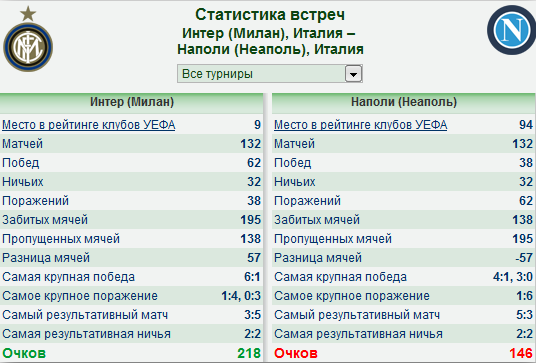Click the Интер (Милан) column header
Image resolution: width=536 pixels, height=363 pixels.
pos(132,102)
